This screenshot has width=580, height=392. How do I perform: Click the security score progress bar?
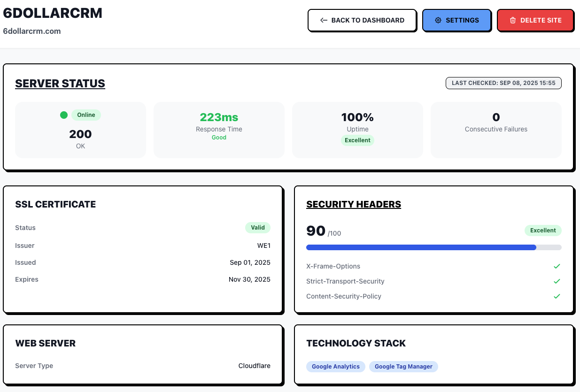(433, 247)
